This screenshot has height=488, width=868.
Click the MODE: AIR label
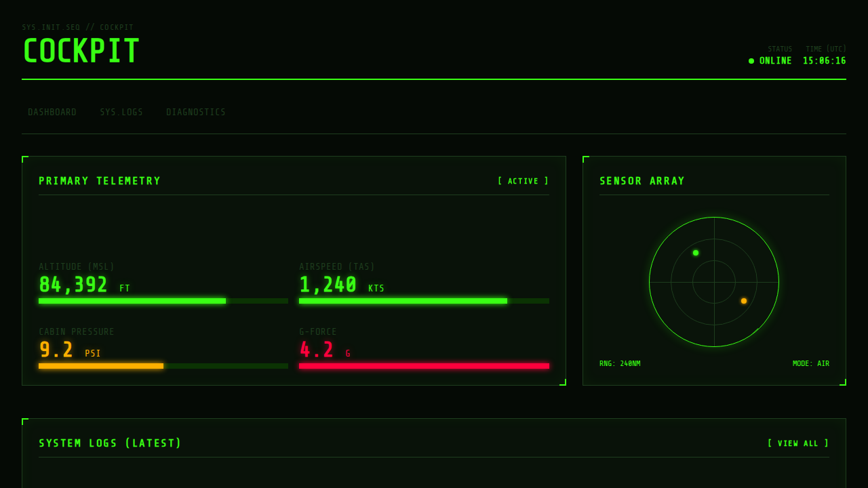810,364
